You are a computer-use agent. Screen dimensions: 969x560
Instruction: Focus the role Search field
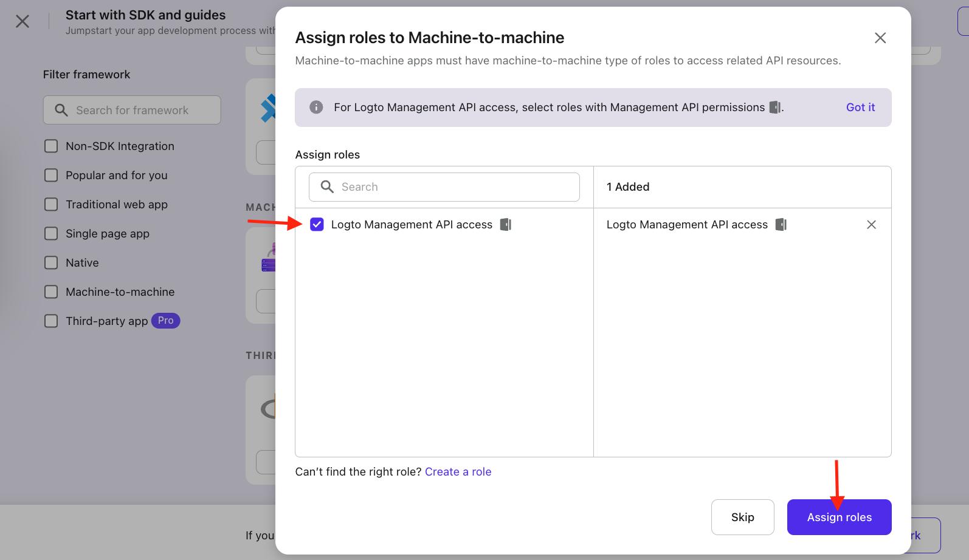pyautogui.click(x=444, y=187)
